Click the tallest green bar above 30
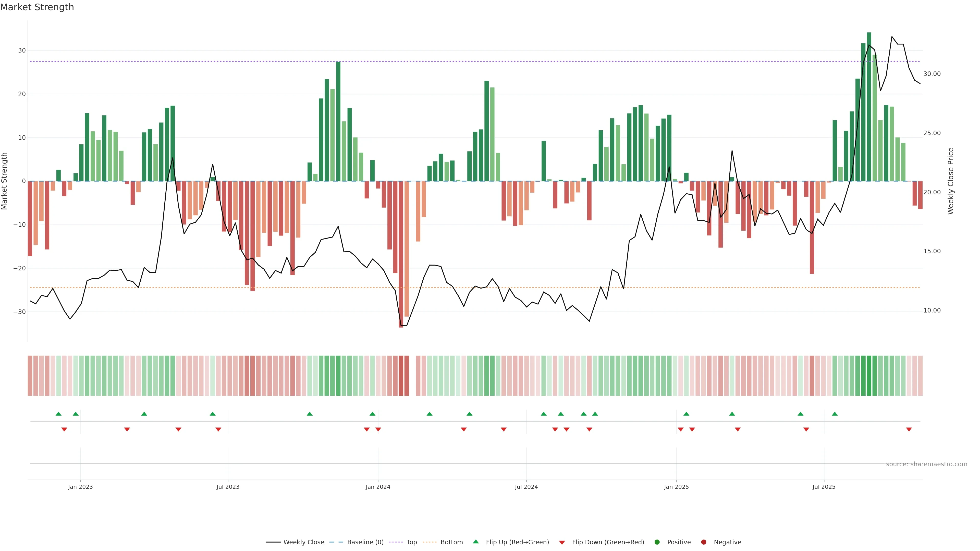This screenshot has width=980, height=551. click(869, 106)
